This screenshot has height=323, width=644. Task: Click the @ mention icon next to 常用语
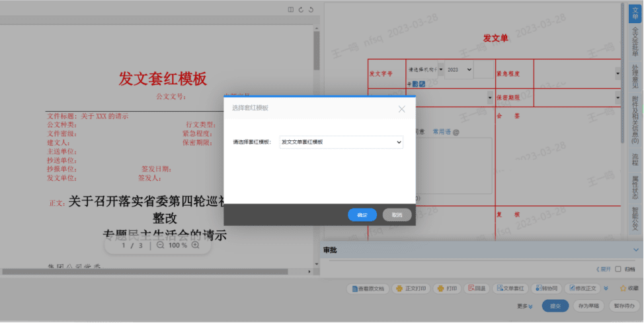coord(456,132)
